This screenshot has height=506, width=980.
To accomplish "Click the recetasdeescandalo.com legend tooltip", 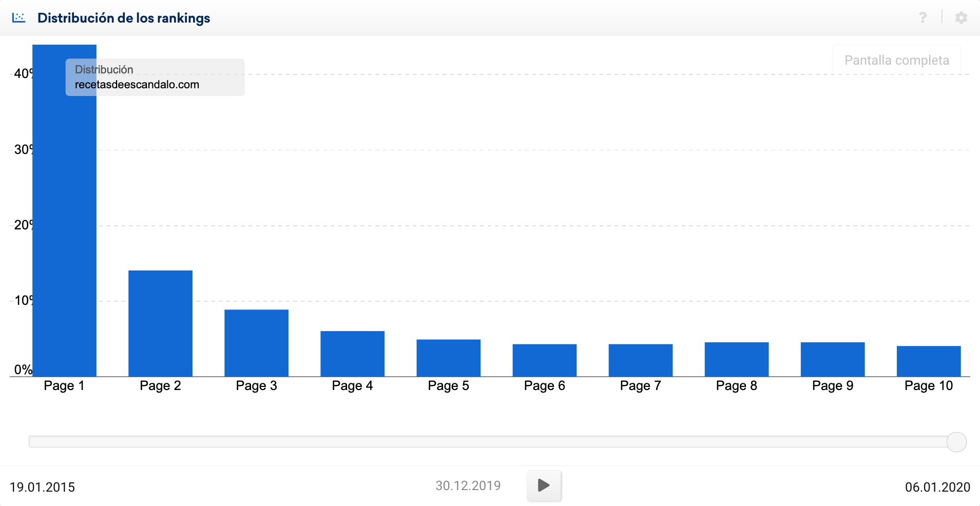I will [x=155, y=77].
